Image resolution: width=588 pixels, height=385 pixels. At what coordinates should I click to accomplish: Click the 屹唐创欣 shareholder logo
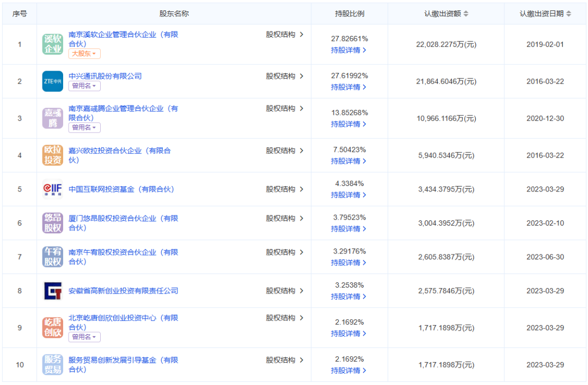tap(52, 328)
